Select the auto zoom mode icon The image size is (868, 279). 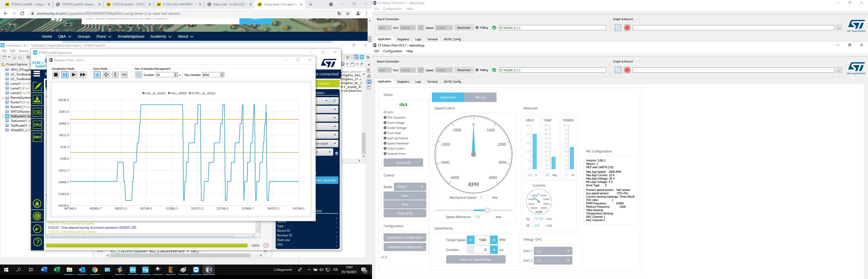97,75
